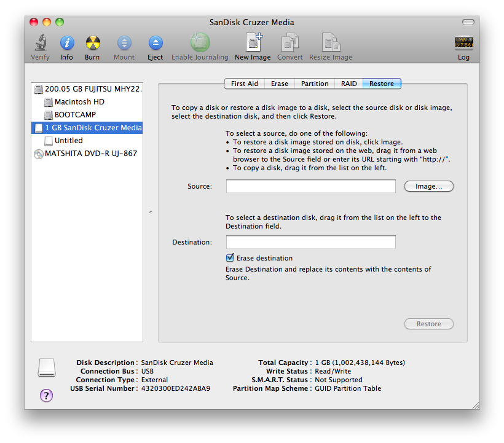
Task: Open the Partition tab
Action: [x=315, y=84]
